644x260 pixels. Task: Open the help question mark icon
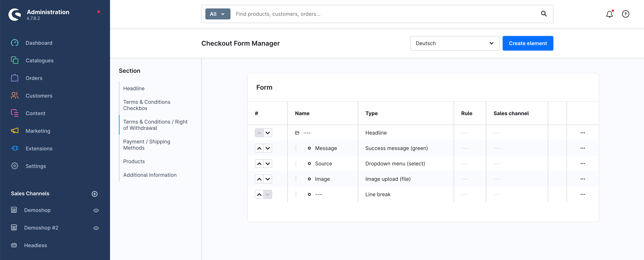[625, 14]
